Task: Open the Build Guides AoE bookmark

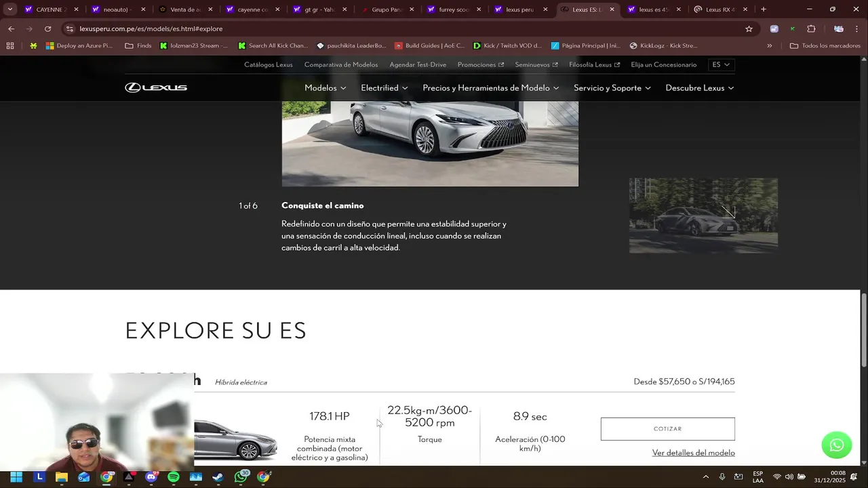Action: tap(430, 45)
